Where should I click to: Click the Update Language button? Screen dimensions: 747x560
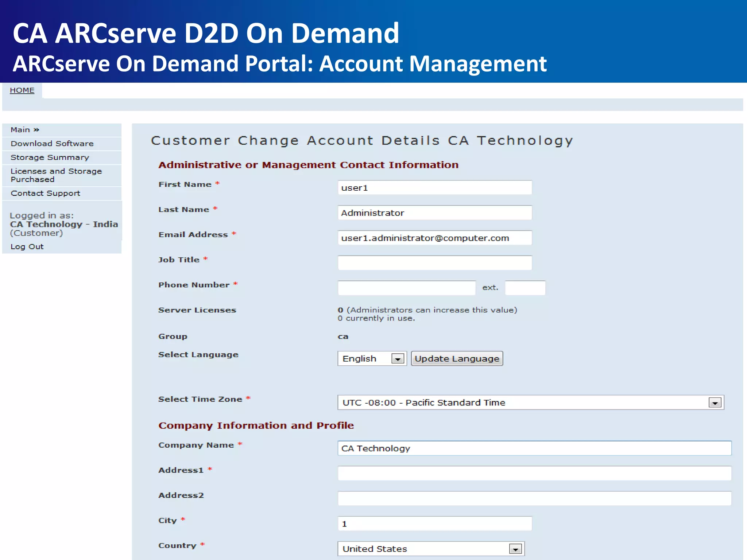(457, 359)
